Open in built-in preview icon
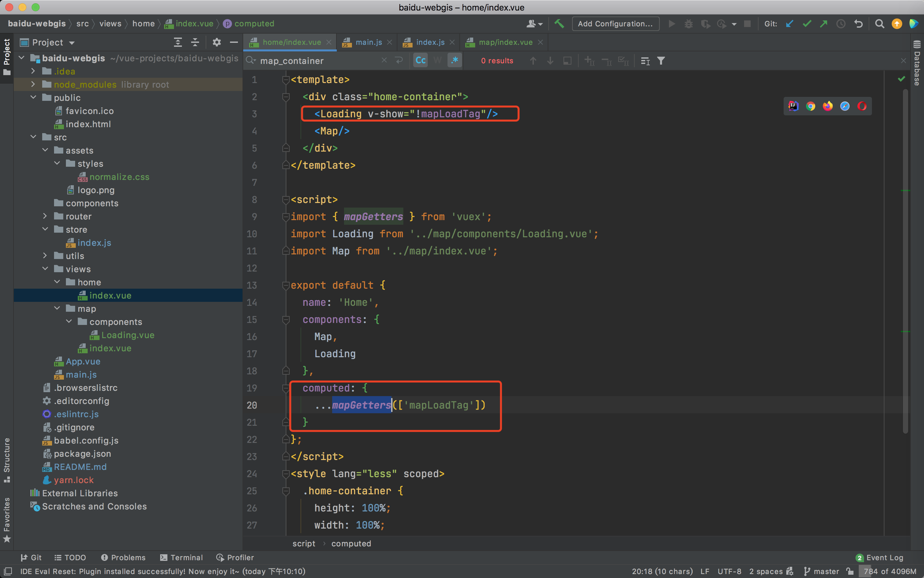This screenshot has height=578, width=924. pyautogui.click(x=793, y=106)
